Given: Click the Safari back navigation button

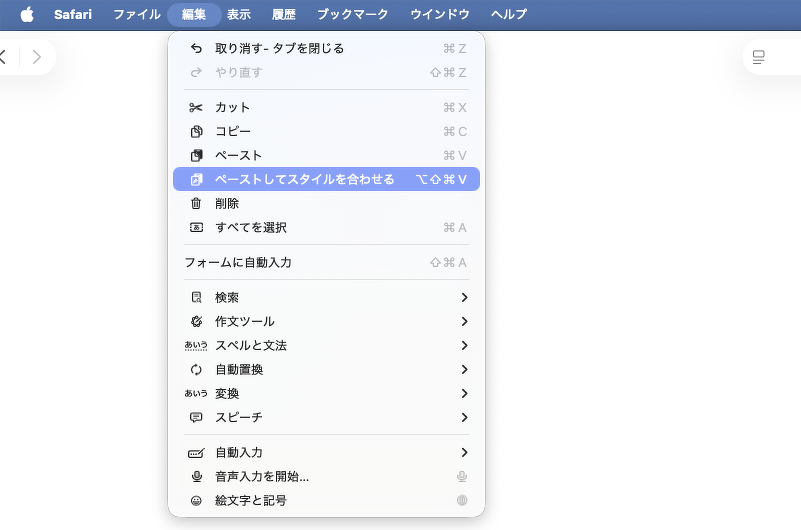Looking at the screenshot, I should coord(4,57).
